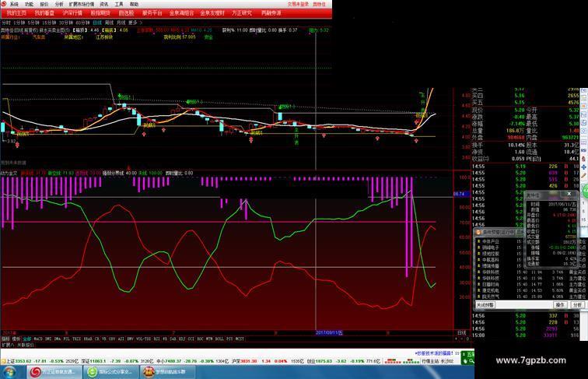Select the 中科产业 alert row
Image resolution: width=588 pixels, height=379 pixels.
[x=531, y=242]
